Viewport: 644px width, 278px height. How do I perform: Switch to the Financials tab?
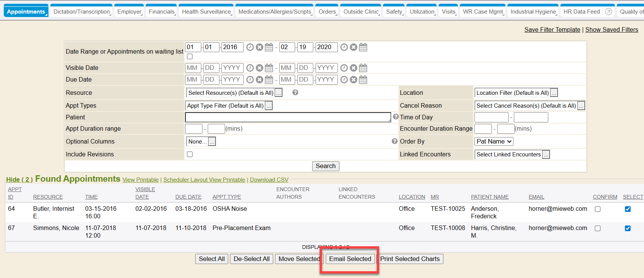click(162, 12)
